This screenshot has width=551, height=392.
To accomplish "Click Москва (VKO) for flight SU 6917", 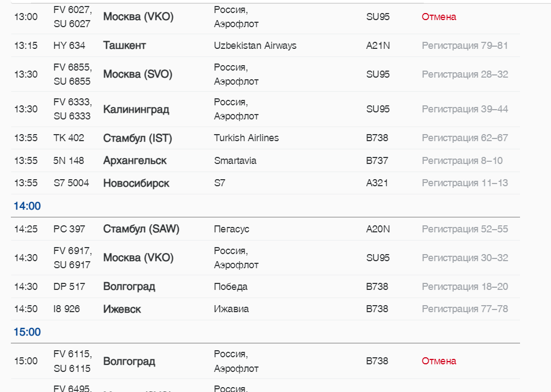I will (x=138, y=258).
